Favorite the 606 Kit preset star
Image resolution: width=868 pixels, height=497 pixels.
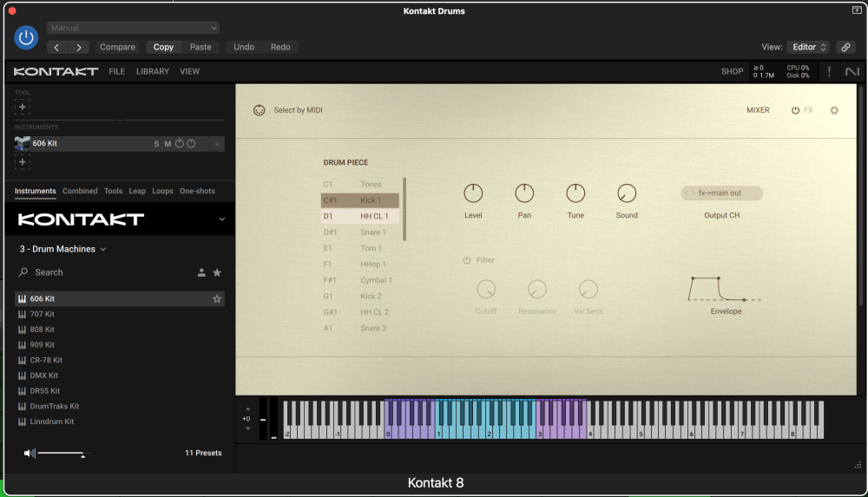point(217,299)
